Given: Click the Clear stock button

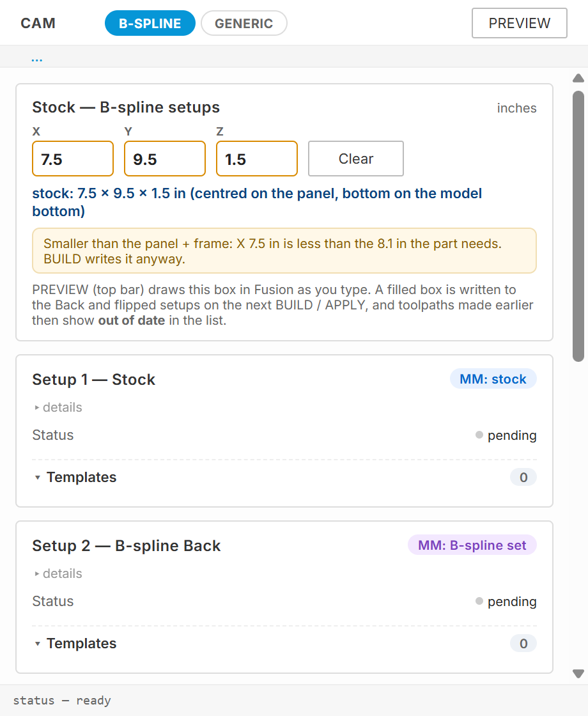Looking at the screenshot, I should coord(355,159).
